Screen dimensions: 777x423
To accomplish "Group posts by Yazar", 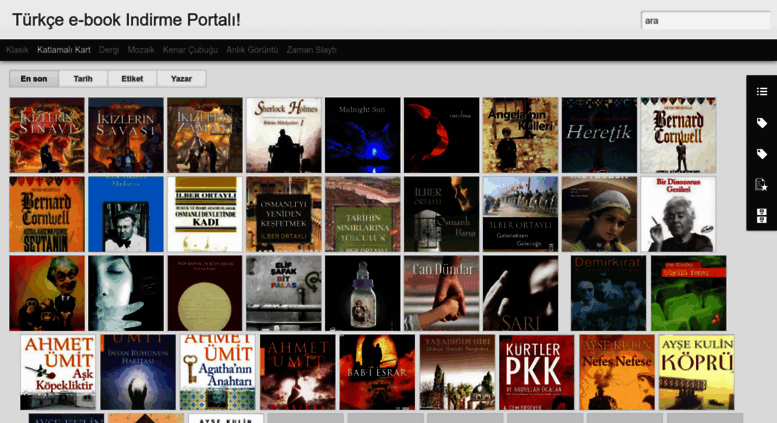I will tap(181, 78).
